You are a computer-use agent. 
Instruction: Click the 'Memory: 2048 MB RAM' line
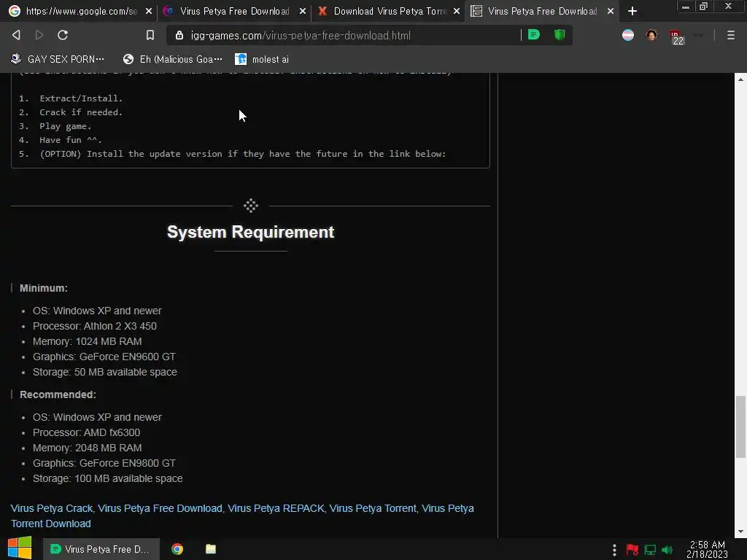(88, 448)
